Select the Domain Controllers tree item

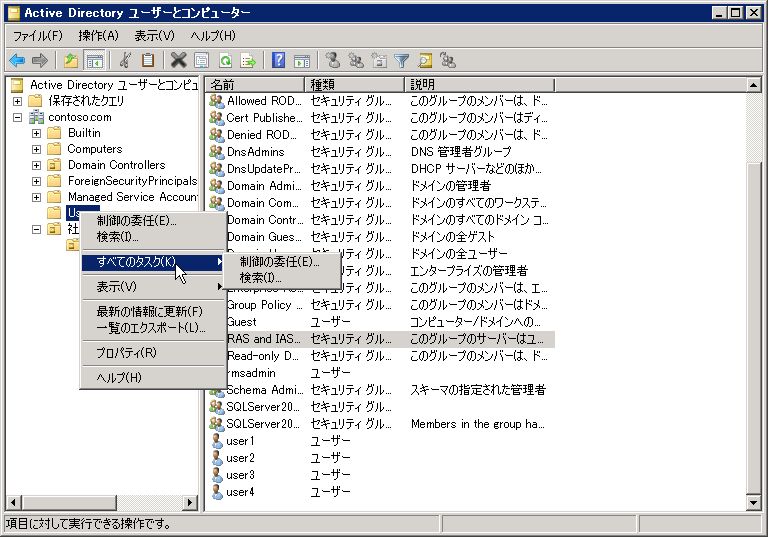(x=116, y=165)
